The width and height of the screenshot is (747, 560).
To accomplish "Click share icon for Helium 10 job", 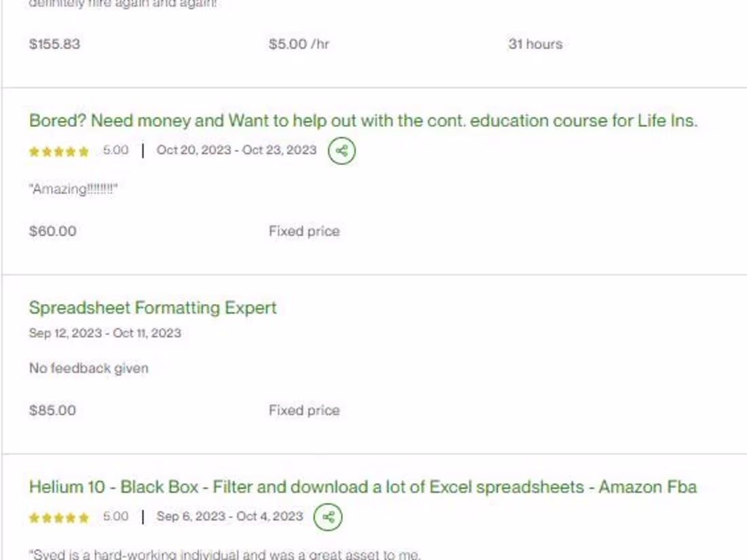I will point(328,517).
